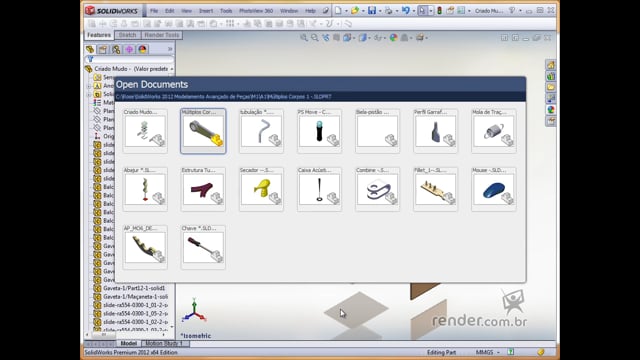Open the ConfigurationManager tab
Screen dimensions: 640x360
(116, 49)
